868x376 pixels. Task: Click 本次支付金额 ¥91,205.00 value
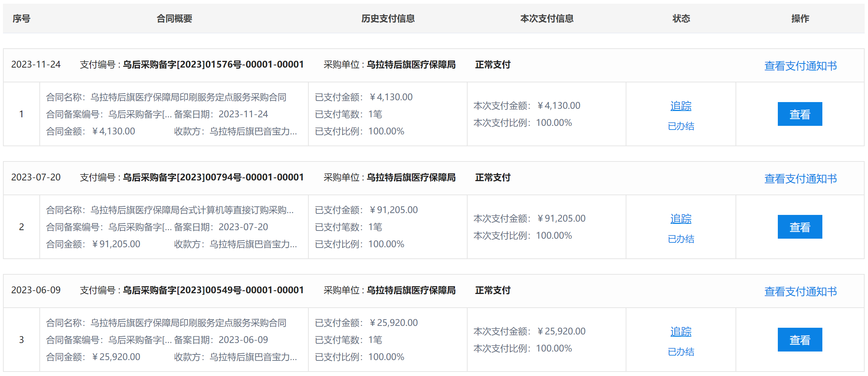pyautogui.click(x=561, y=219)
